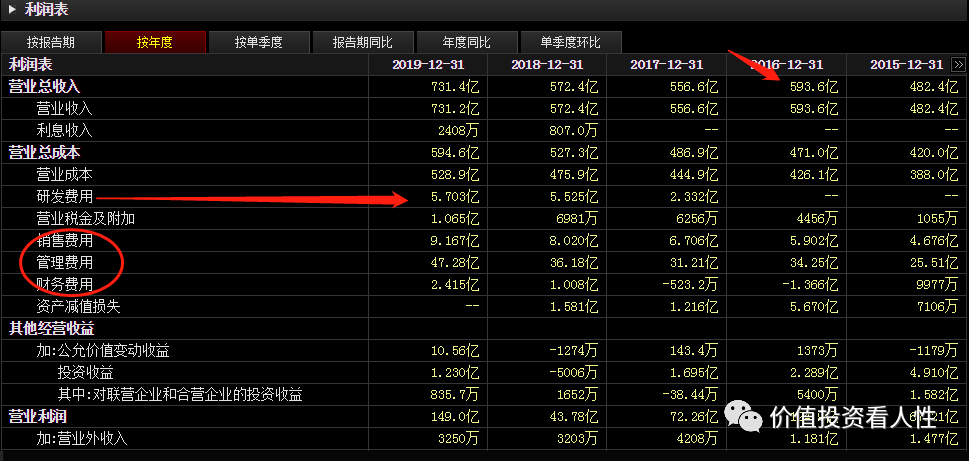Select the 管理费用 row label
Image resolution: width=969 pixels, height=461 pixels.
64,263
